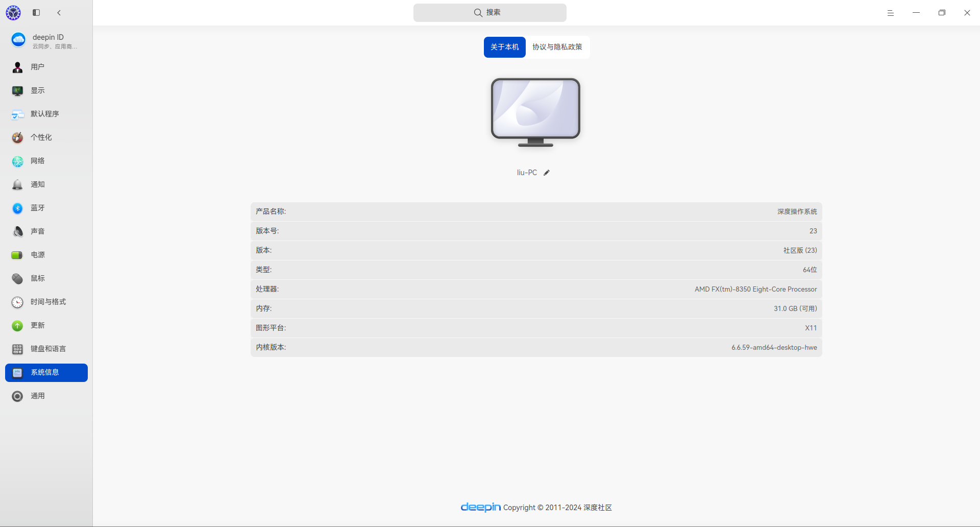Click the computer monitor image
The width and height of the screenshot is (980, 527).
(535, 112)
